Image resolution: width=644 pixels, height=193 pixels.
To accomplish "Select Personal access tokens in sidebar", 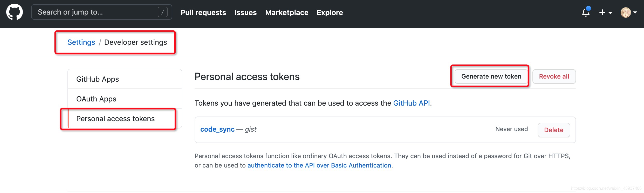I will [x=125, y=119].
